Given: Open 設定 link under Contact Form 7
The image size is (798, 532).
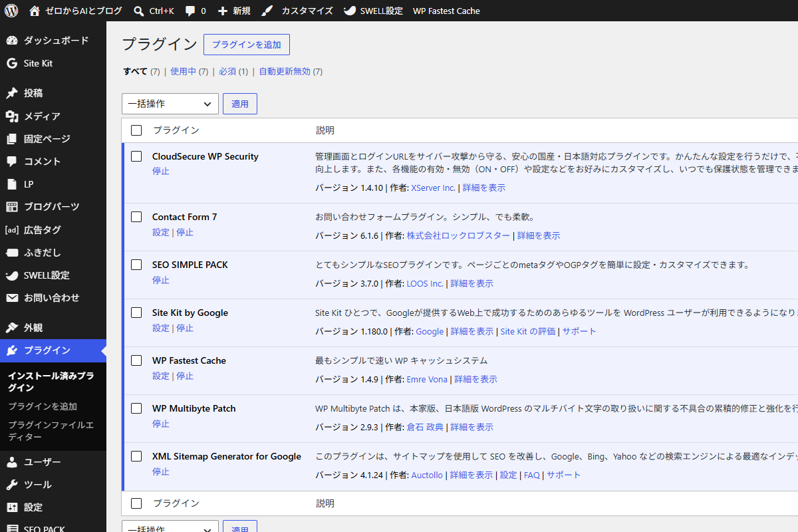Looking at the screenshot, I should [x=161, y=232].
